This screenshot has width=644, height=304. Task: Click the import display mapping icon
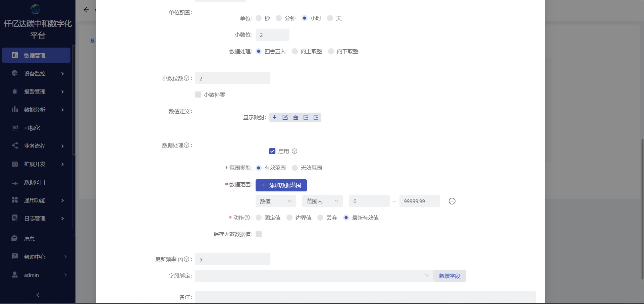(316, 117)
